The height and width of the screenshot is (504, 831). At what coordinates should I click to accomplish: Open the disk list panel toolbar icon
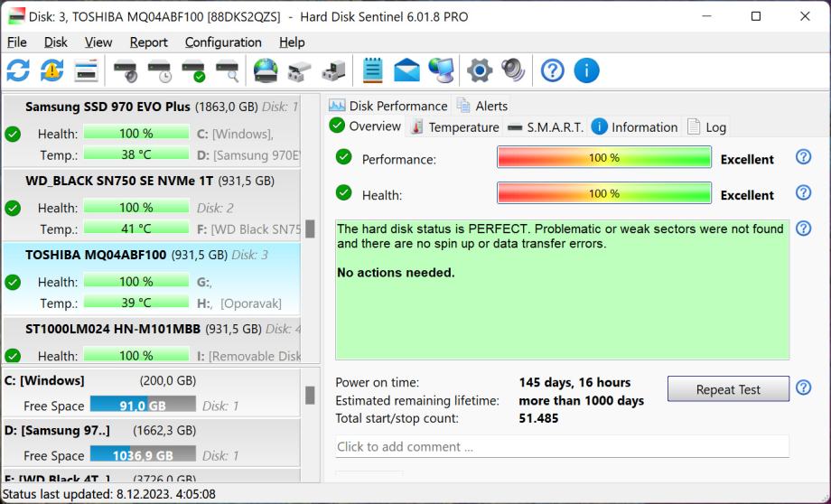click(86, 70)
